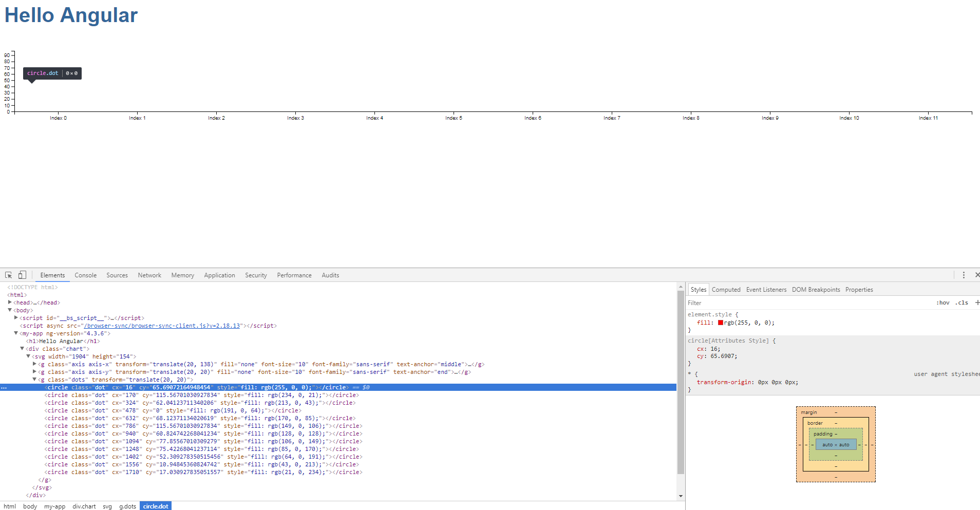The height and width of the screenshot is (510, 980).
Task: Open the Sources tab
Action: point(117,275)
